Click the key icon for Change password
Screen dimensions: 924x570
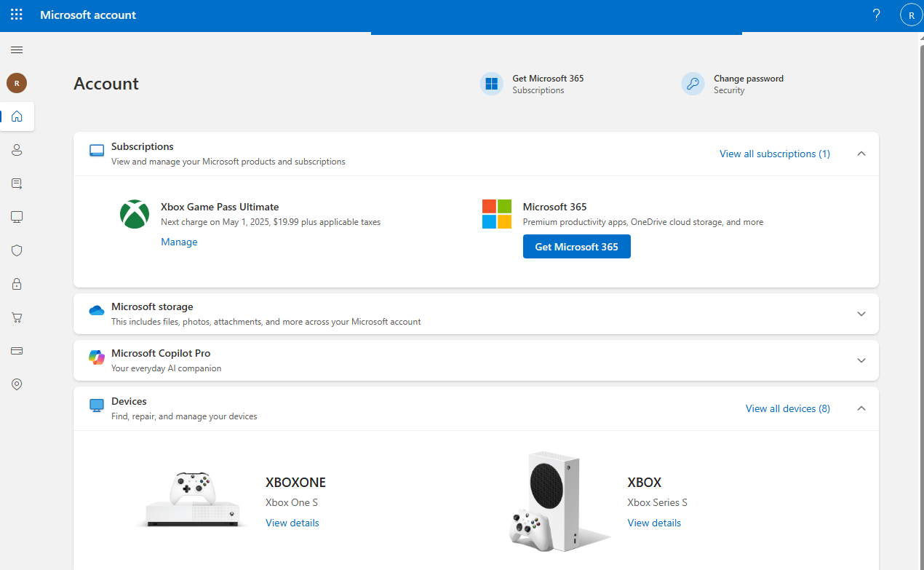click(x=693, y=84)
